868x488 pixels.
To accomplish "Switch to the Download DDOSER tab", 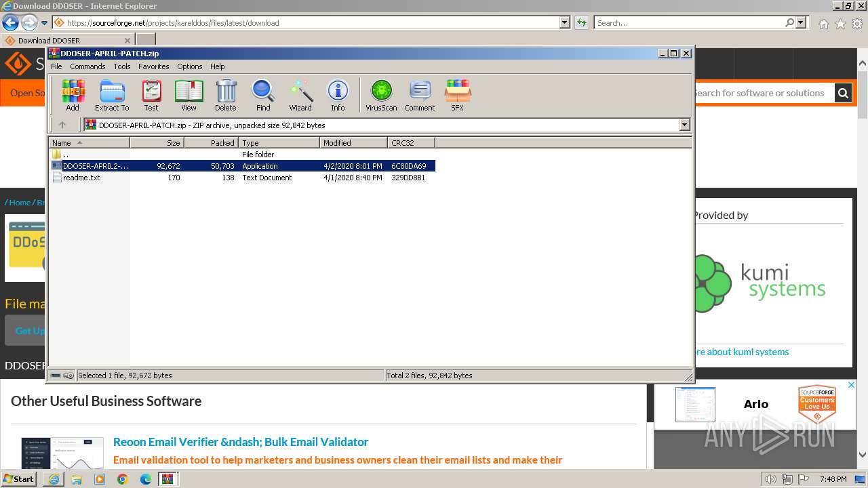I will tap(68, 40).
